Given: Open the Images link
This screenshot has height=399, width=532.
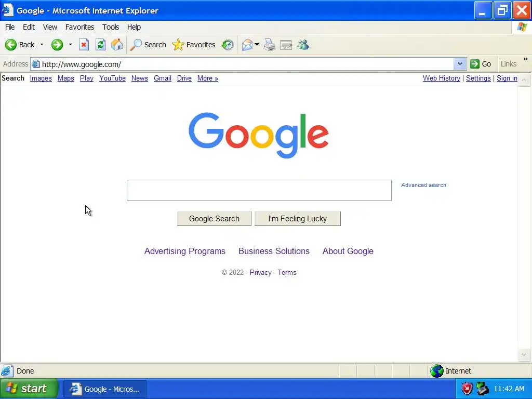Looking at the screenshot, I should coord(41,78).
